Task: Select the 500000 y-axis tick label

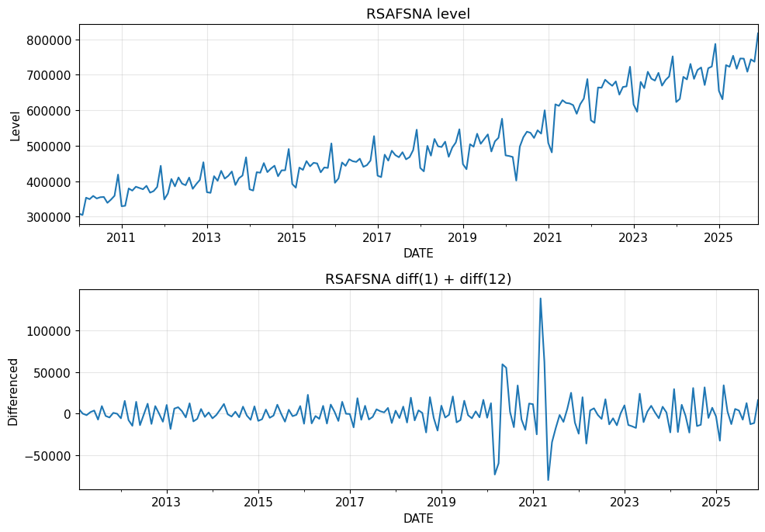Action: pos(52,147)
